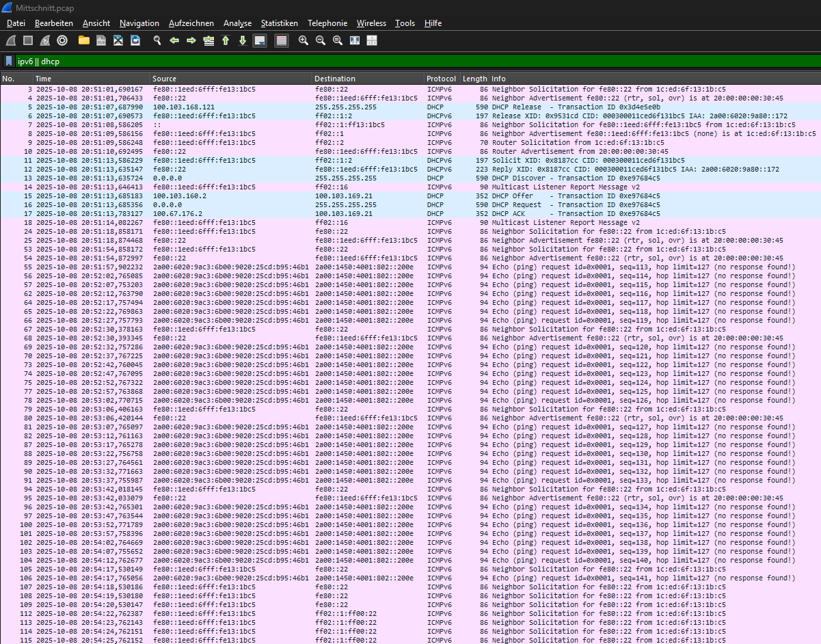Select packet 55 ping request seq=113

click(410, 267)
